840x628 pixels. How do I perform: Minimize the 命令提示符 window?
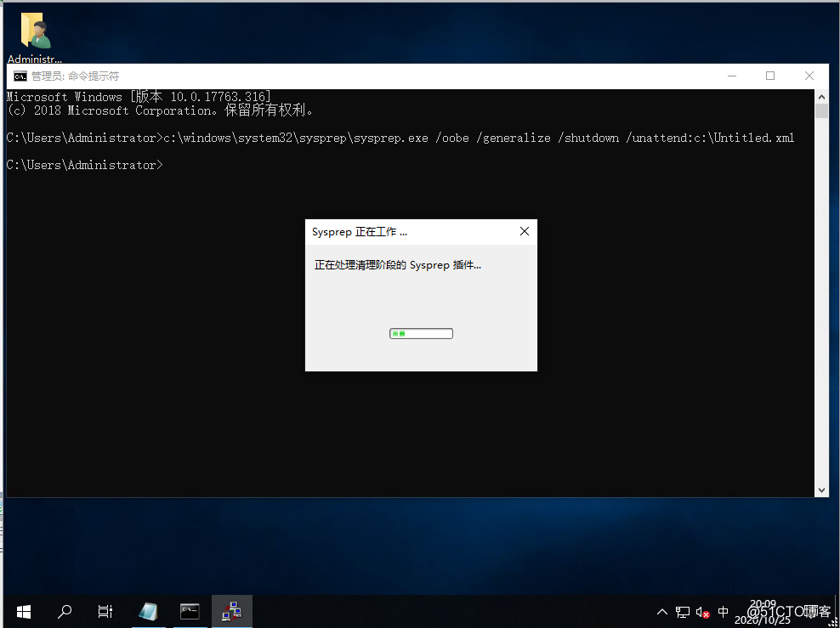click(732, 76)
